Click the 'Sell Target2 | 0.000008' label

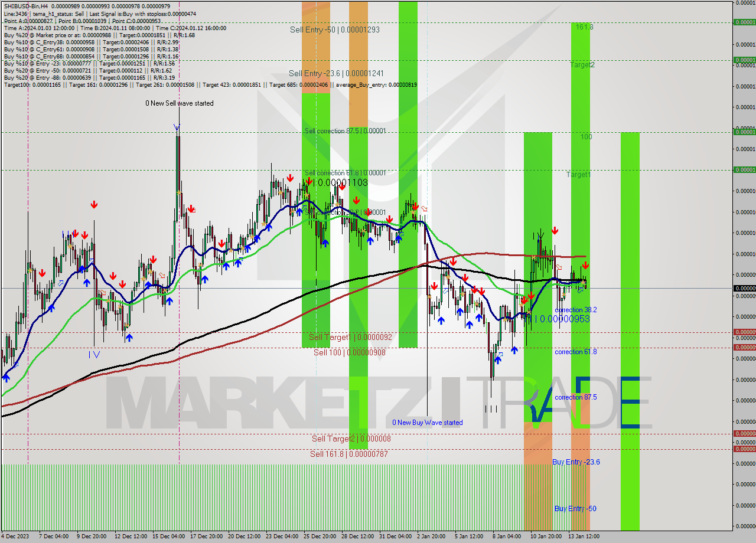coord(351,439)
